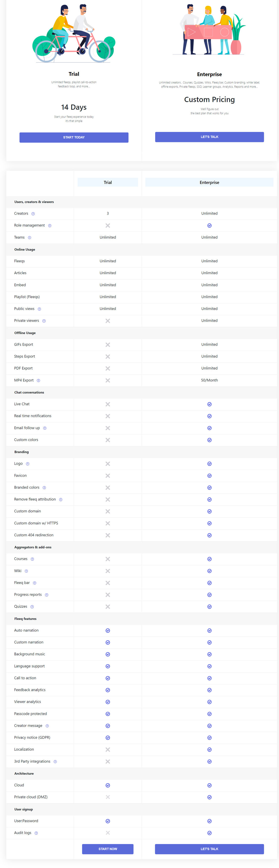Click the Enterprise plan team illustration
This screenshot has width=279, height=868.
click(209, 30)
